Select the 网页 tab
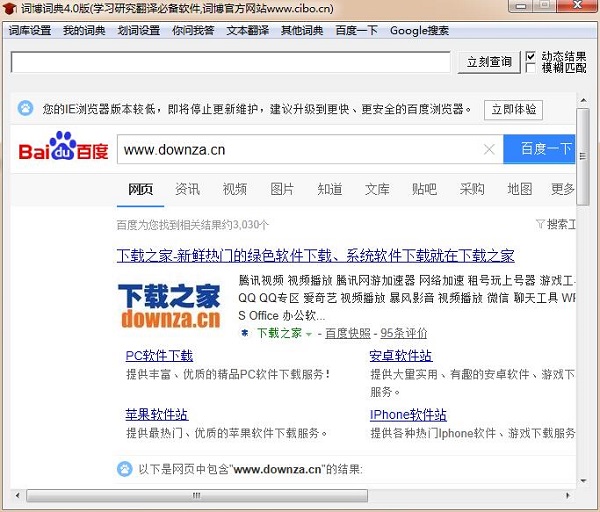Viewport: 600px width, 512px height. pyautogui.click(x=140, y=189)
